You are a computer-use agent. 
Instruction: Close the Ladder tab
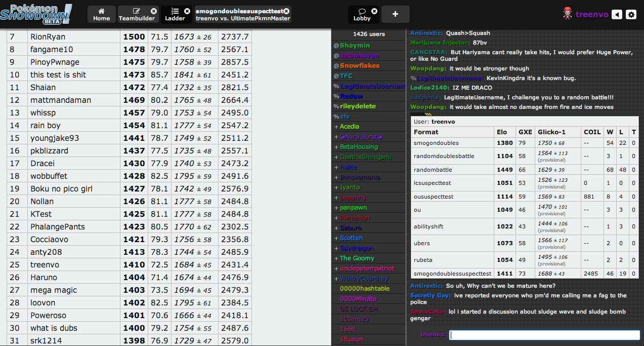point(187,11)
